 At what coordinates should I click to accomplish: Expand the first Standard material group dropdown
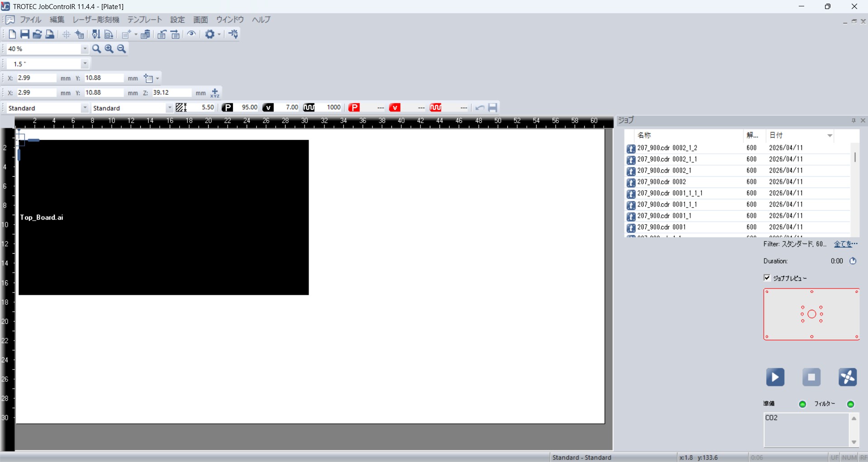click(x=85, y=108)
